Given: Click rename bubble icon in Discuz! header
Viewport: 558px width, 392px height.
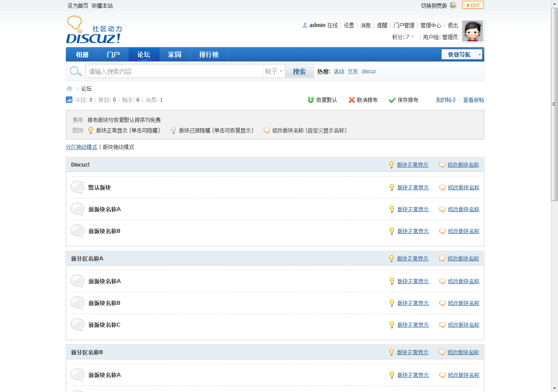Looking at the screenshot, I should pyautogui.click(x=442, y=165).
